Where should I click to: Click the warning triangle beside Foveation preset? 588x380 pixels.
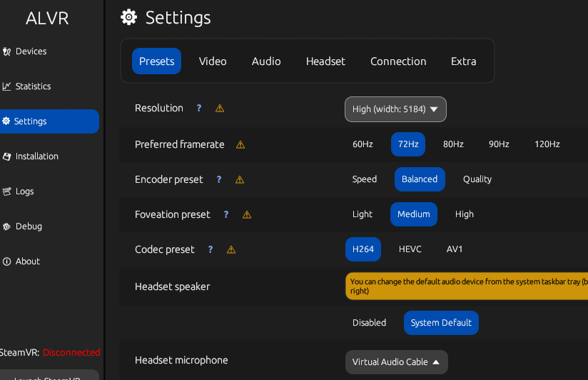pyautogui.click(x=247, y=215)
